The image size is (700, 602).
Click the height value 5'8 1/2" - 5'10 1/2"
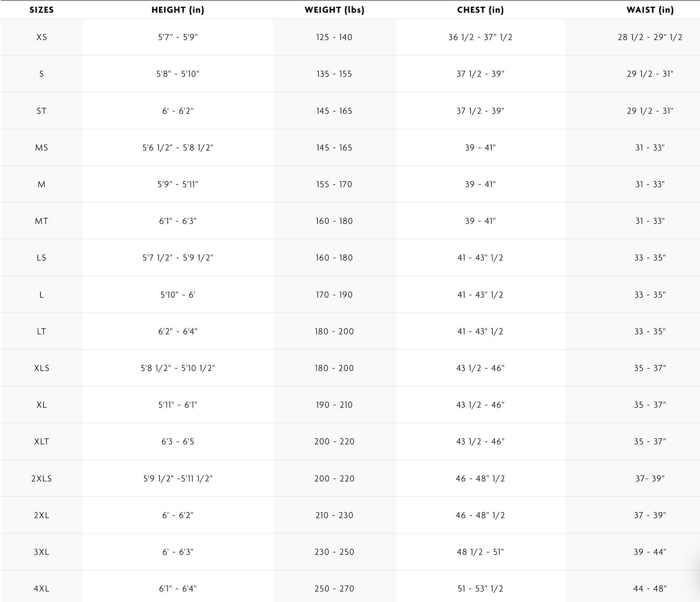coord(178,368)
